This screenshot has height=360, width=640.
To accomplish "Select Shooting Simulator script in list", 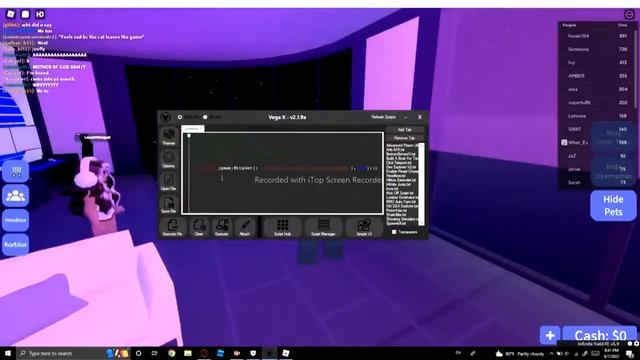I will (402, 219).
